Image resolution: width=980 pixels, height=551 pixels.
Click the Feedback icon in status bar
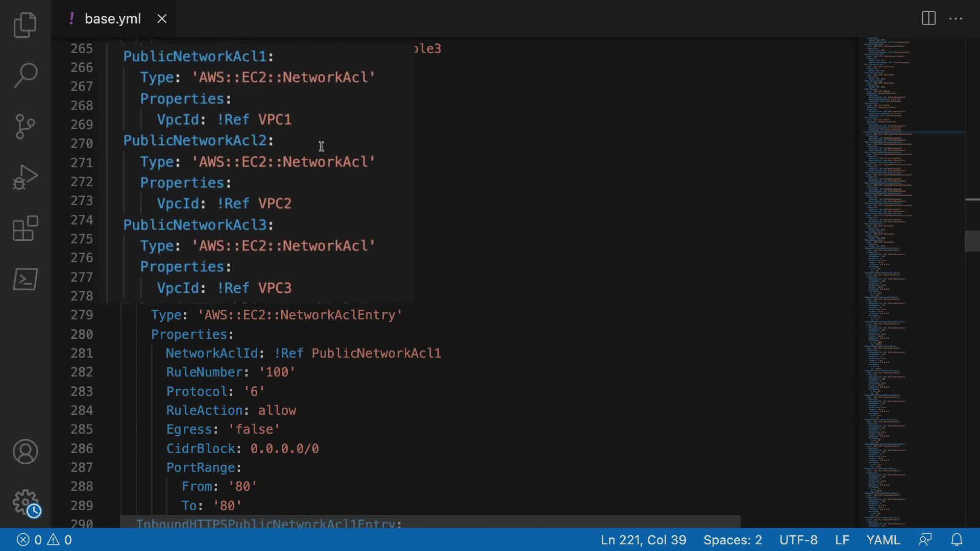point(925,540)
